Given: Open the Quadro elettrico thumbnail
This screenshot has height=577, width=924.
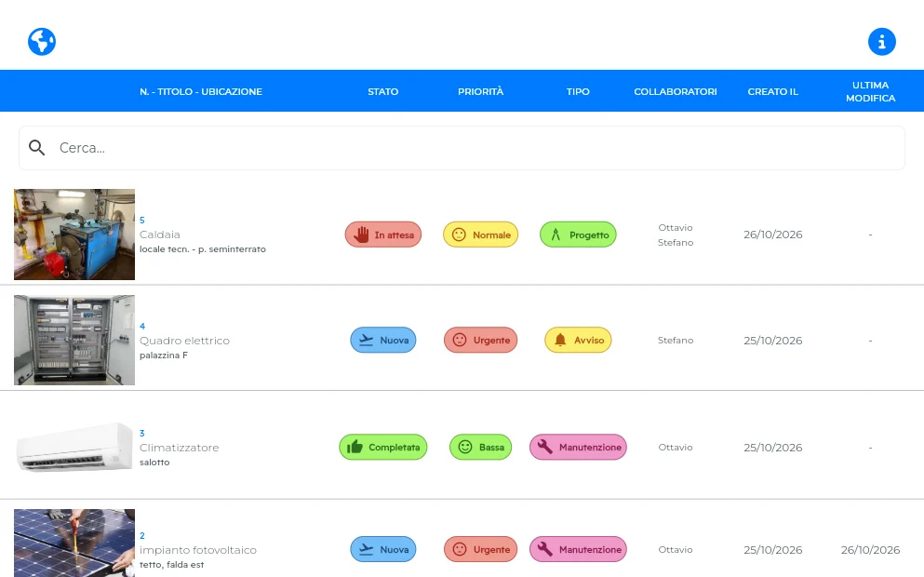Looking at the screenshot, I should (x=74, y=340).
